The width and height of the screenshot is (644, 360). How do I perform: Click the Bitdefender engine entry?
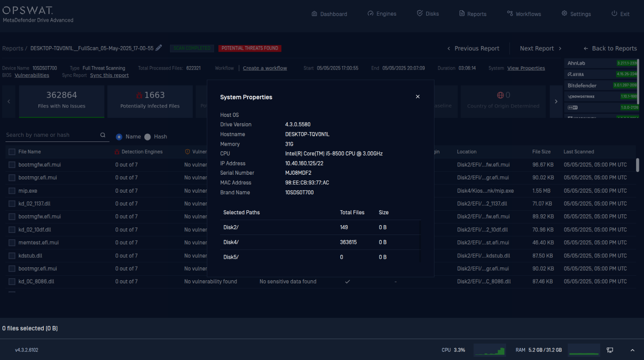point(601,85)
